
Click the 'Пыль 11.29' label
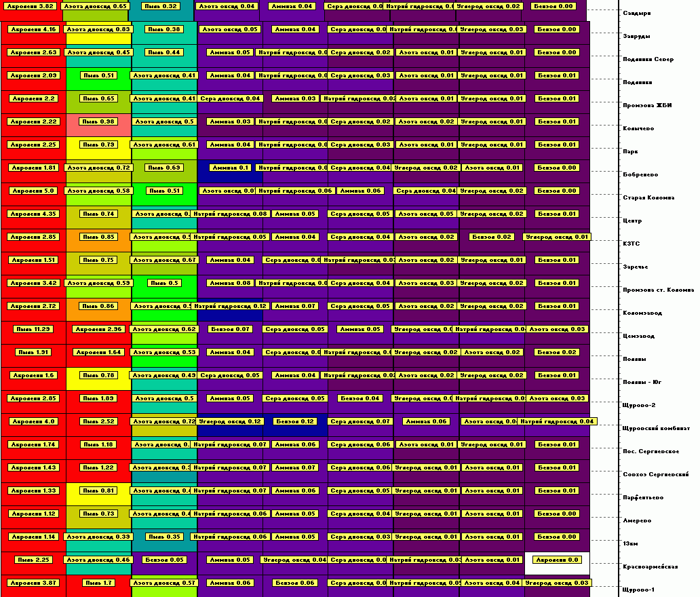pyautogui.click(x=33, y=329)
